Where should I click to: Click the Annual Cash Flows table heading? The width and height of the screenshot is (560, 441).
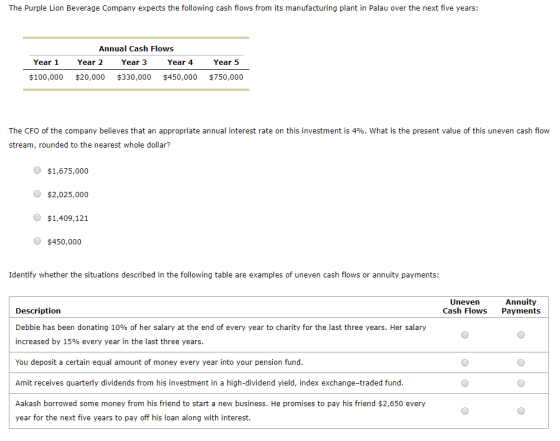pos(136,49)
